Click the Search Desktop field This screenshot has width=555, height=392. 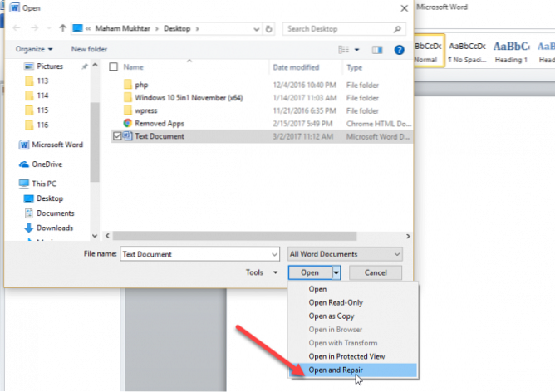342,29
